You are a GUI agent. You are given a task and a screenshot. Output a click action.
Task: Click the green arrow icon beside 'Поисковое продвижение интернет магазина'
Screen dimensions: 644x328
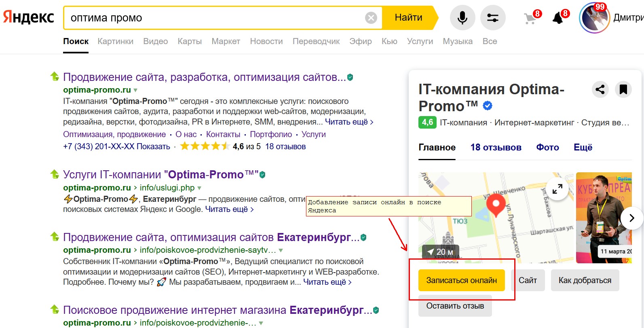click(x=55, y=310)
